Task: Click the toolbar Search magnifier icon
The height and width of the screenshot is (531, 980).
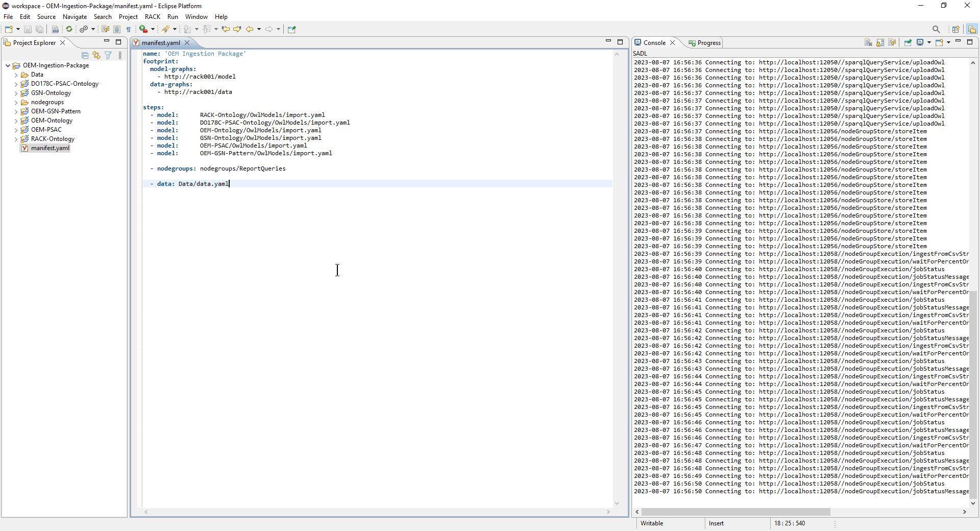Action: (x=936, y=29)
